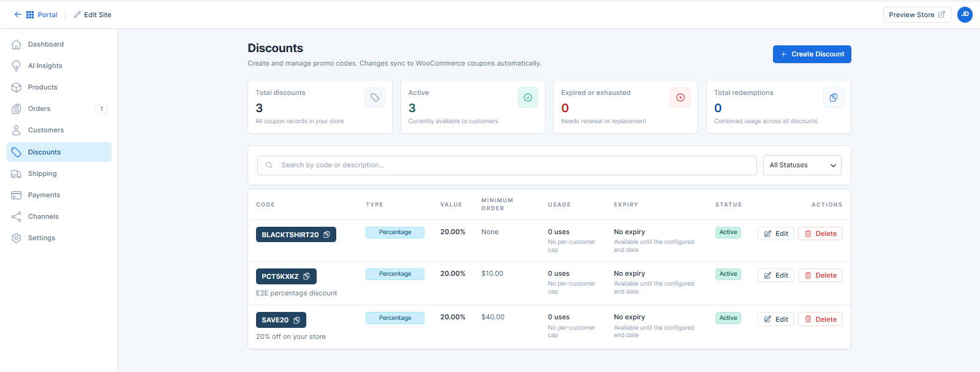Open Dashboard in the sidebar
The height and width of the screenshot is (372, 980).
tap(59, 44)
